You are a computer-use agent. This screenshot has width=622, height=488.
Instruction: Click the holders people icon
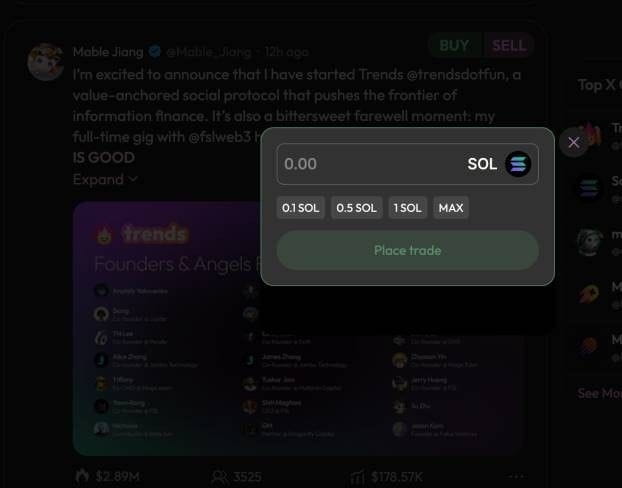coord(219,476)
